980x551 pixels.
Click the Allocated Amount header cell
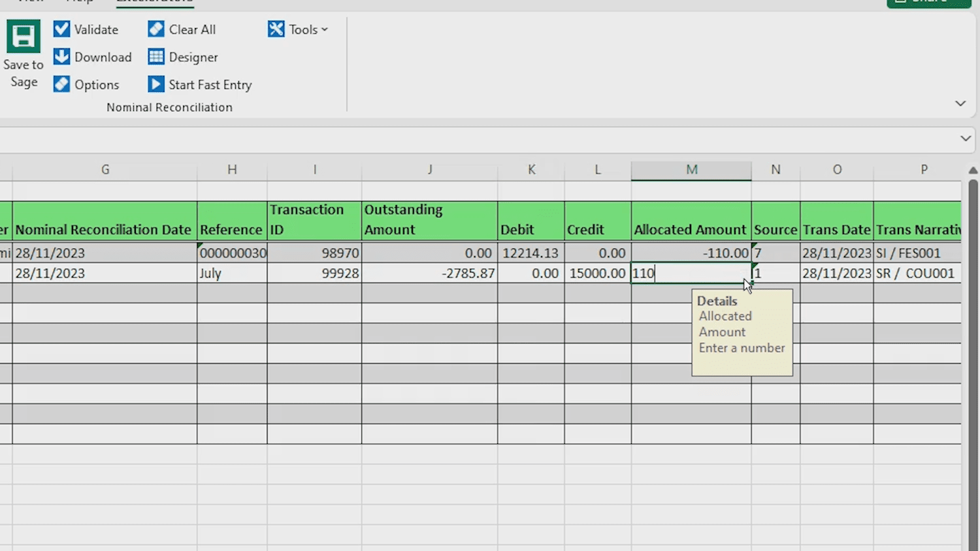pos(691,221)
